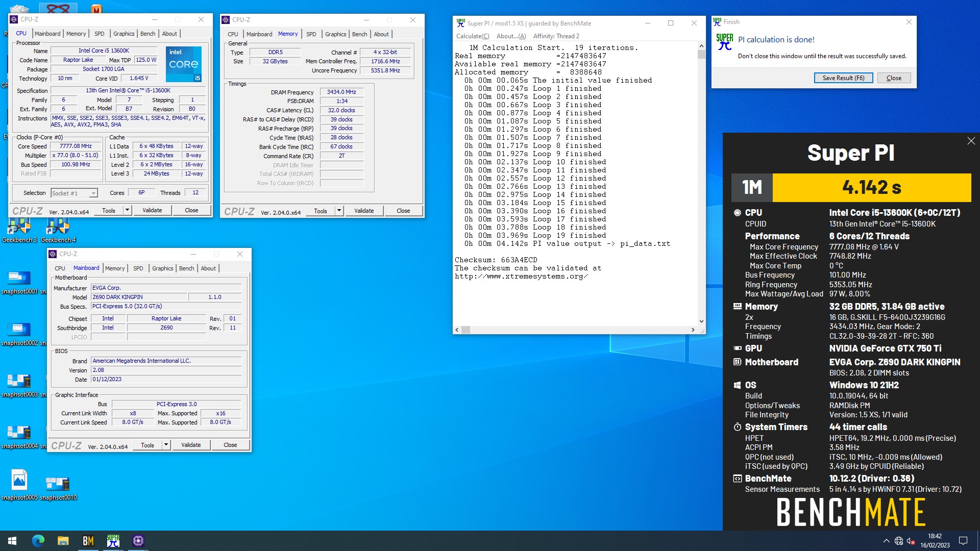Click the taskbar clock showing 18:42
Image resolution: width=980 pixels, height=551 pixels.
(x=935, y=541)
